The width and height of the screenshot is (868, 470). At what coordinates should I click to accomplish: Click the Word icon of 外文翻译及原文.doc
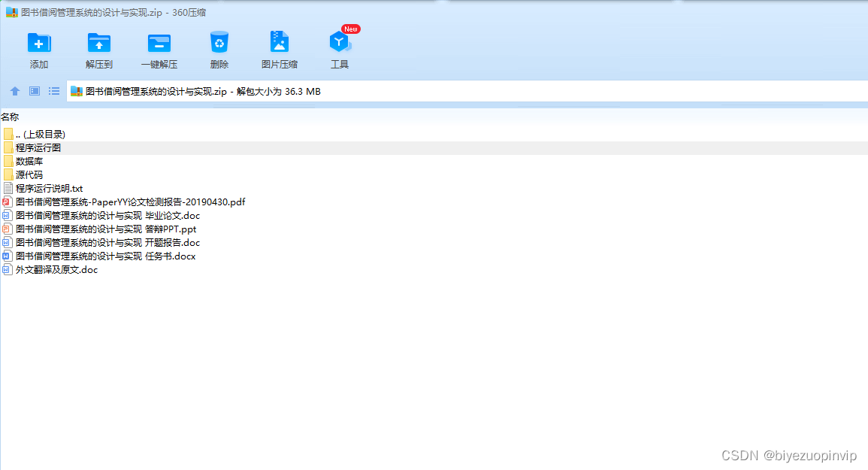click(7, 270)
